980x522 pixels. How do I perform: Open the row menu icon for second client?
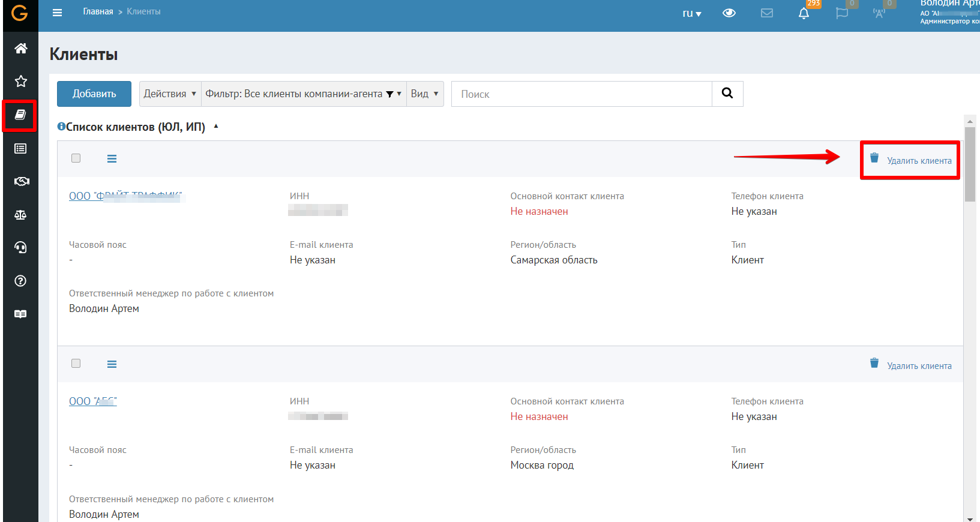(x=112, y=364)
